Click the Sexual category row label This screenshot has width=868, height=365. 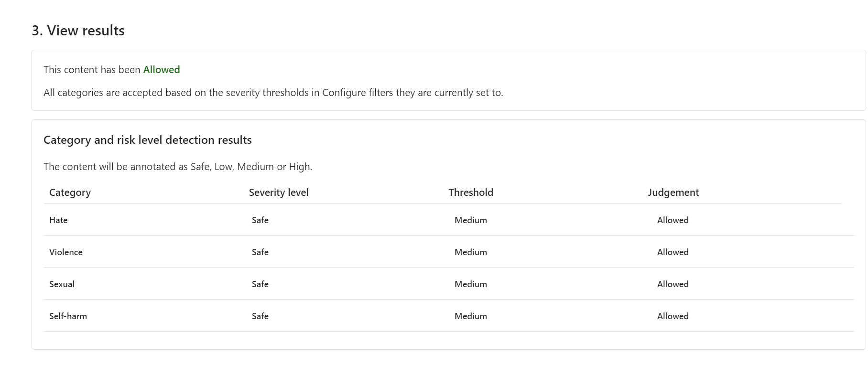click(x=62, y=284)
